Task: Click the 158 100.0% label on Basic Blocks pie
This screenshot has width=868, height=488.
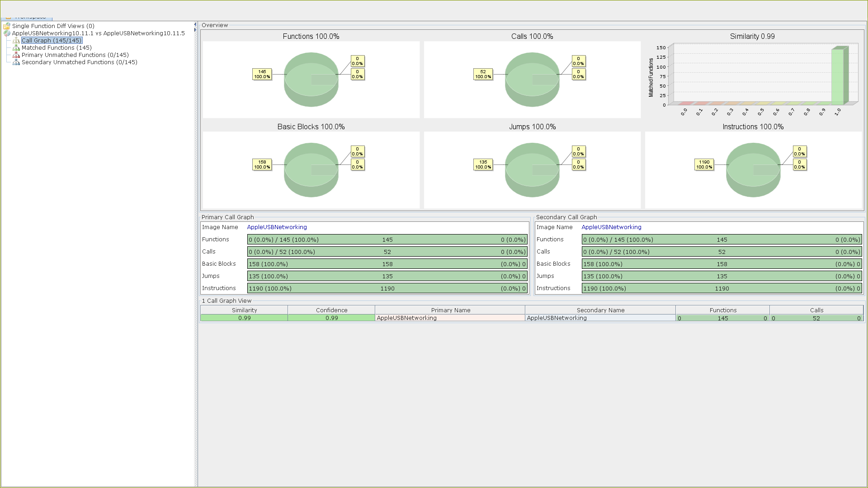Action: [262, 164]
